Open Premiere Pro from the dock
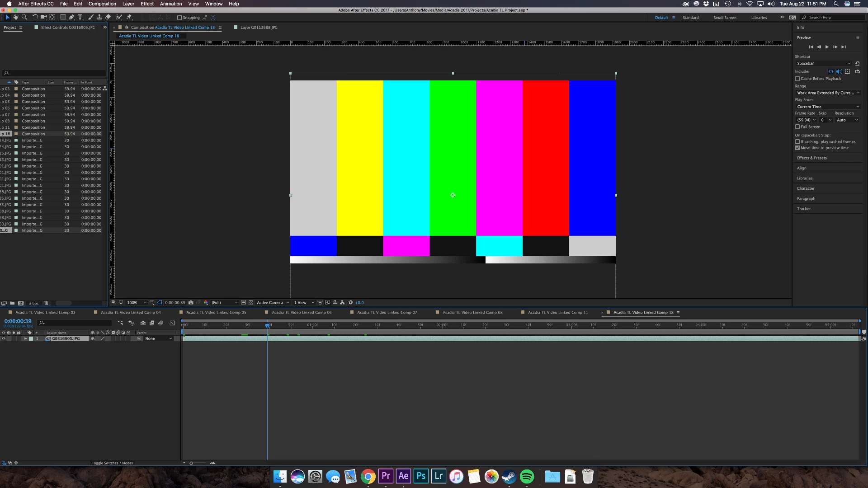868x488 pixels. tap(386, 476)
